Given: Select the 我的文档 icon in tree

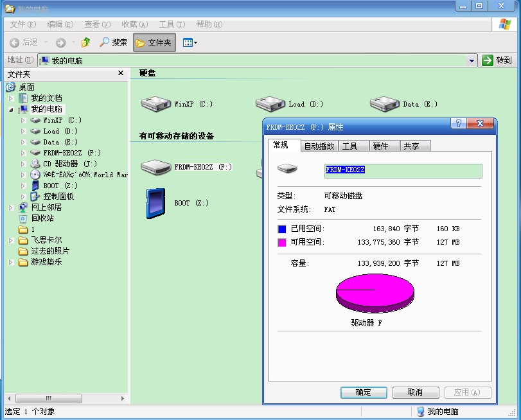Looking at the screenshot, I should [x=23, y=98].
